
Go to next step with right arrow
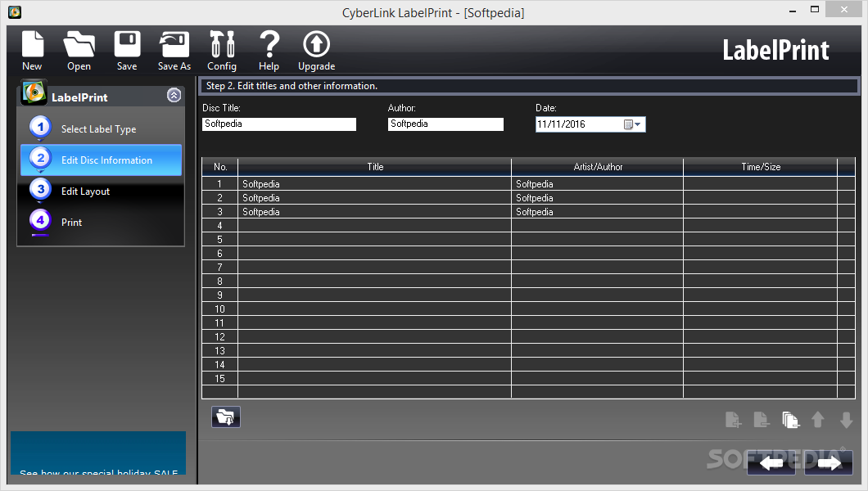829,463
